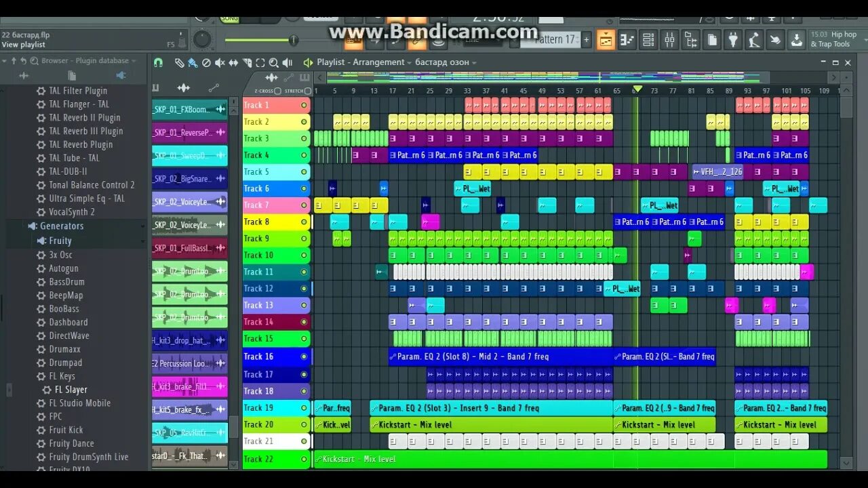Select TAL Filter Plugin in the browser

[x=78, y=91]
